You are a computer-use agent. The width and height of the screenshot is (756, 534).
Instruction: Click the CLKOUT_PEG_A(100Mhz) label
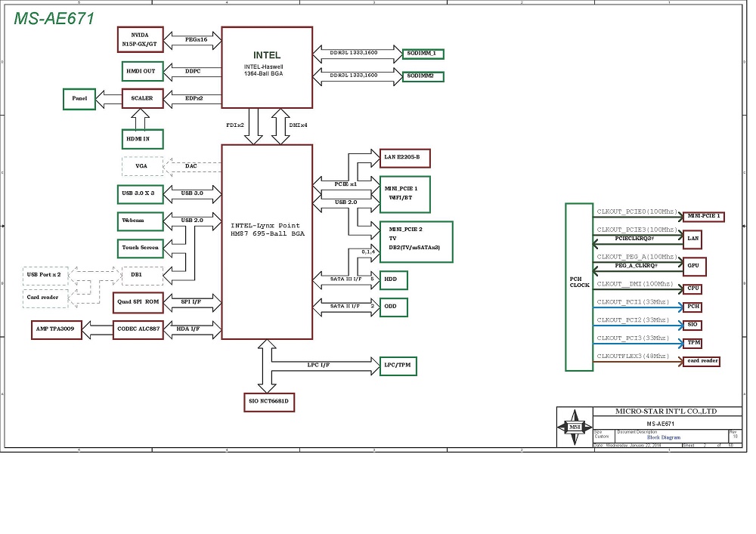pos(637,257)
